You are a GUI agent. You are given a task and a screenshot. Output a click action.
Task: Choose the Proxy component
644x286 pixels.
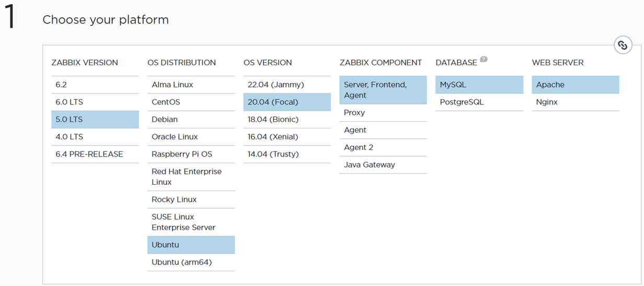pos(383,113)
